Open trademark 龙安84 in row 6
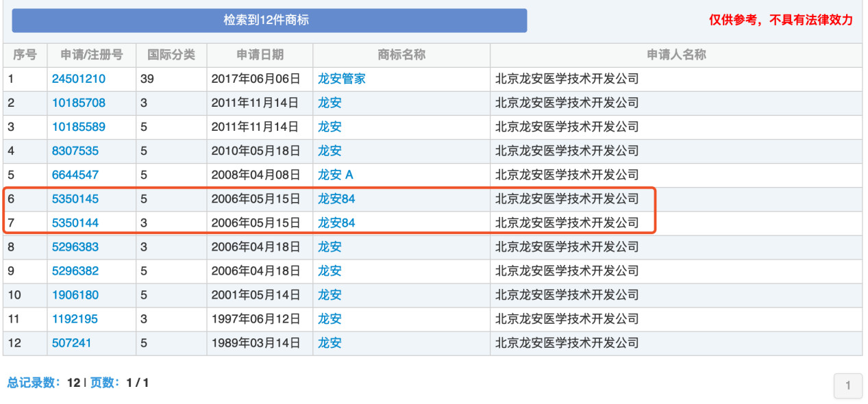 pos(334,199)
